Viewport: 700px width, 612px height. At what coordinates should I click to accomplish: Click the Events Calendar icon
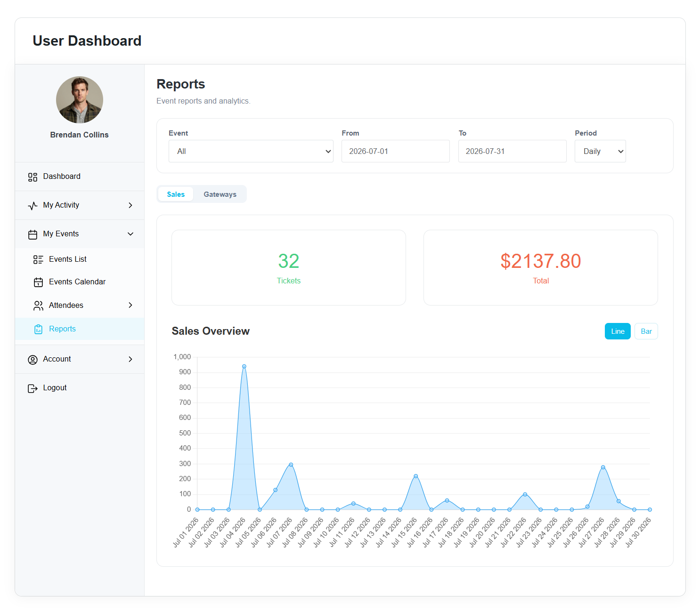pos(38,282)
